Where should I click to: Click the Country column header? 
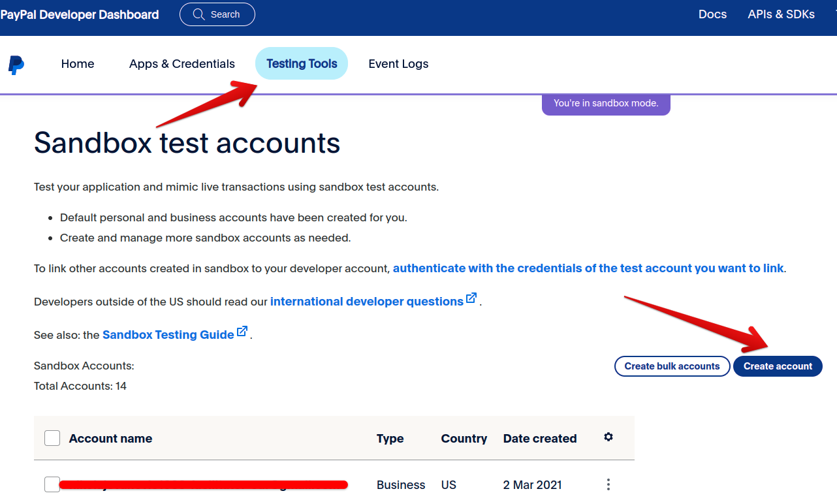point(464,439)
